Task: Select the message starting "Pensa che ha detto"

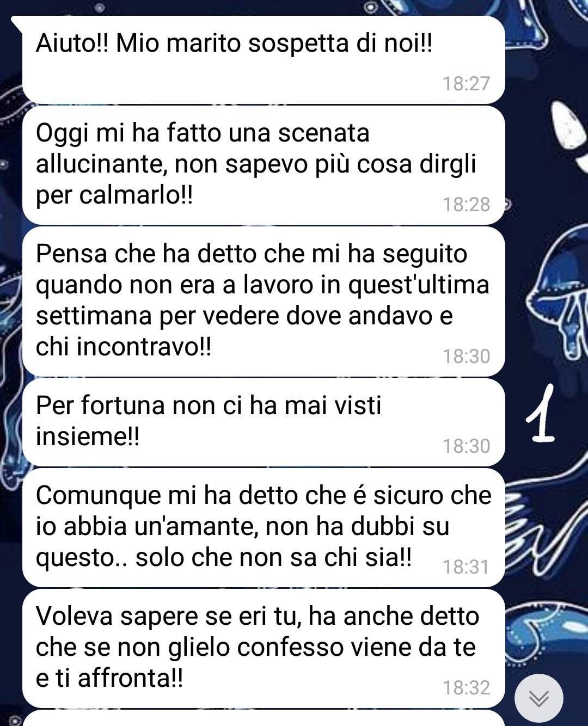Action: tap(264, 302)
